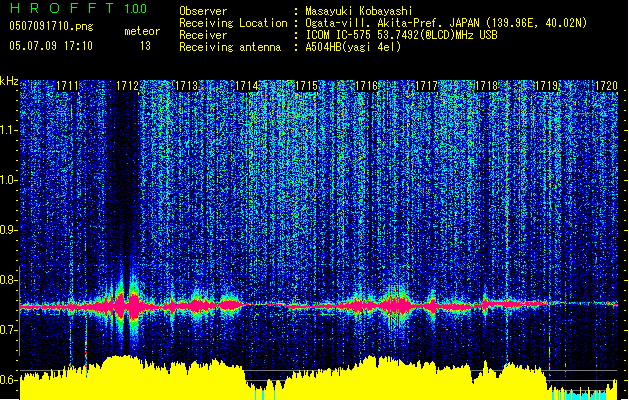Click the date stamp 05.07.09 17:10
Image resolution: width=629 pixels, height=400 pixels.
click(51, 46)
